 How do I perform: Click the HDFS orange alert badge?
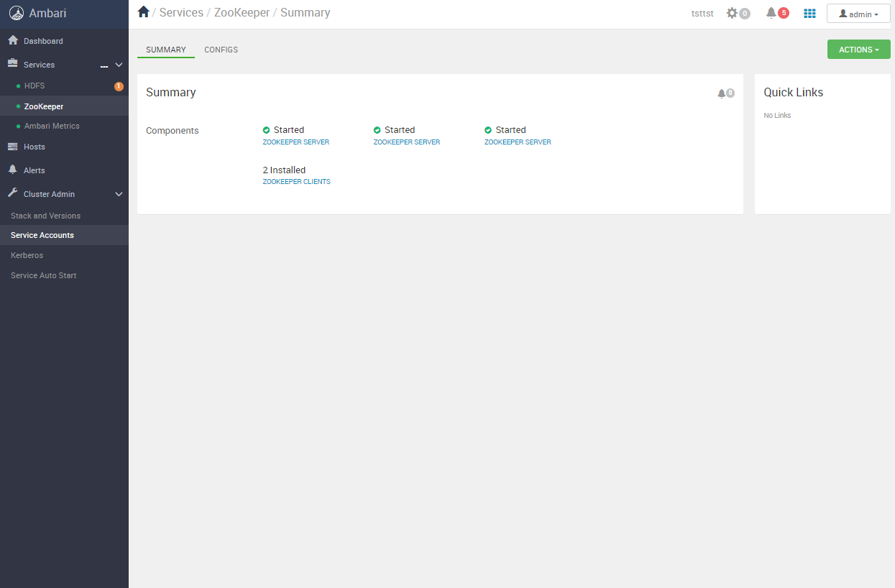[x=119, y=86]
